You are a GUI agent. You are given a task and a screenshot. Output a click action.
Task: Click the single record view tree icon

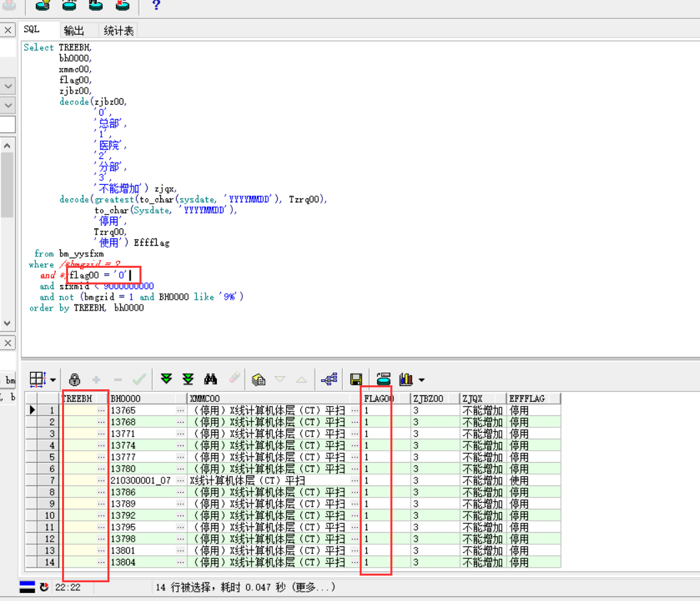[x=329, y=379]
